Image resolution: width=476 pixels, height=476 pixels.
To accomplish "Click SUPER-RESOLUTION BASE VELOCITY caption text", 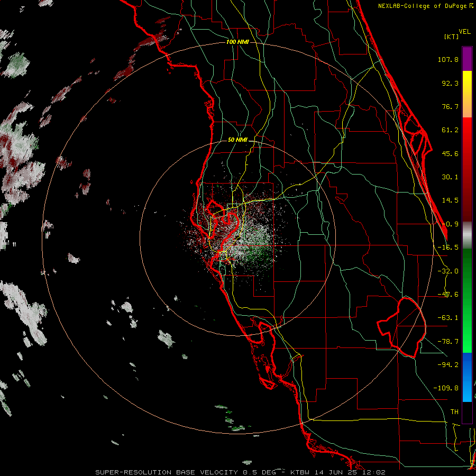I will pyautogui.click(x=167, y=472).
